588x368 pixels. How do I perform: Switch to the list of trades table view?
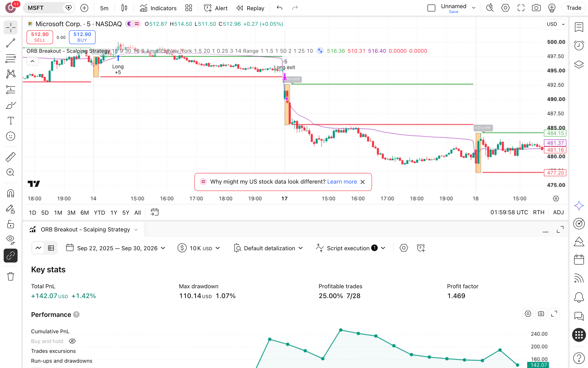51,248
